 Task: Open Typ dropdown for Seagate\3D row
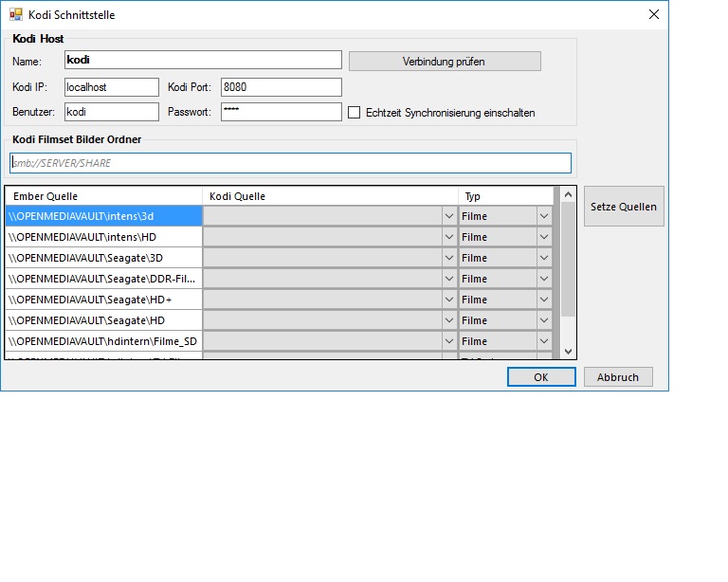[x=544, y=258]
